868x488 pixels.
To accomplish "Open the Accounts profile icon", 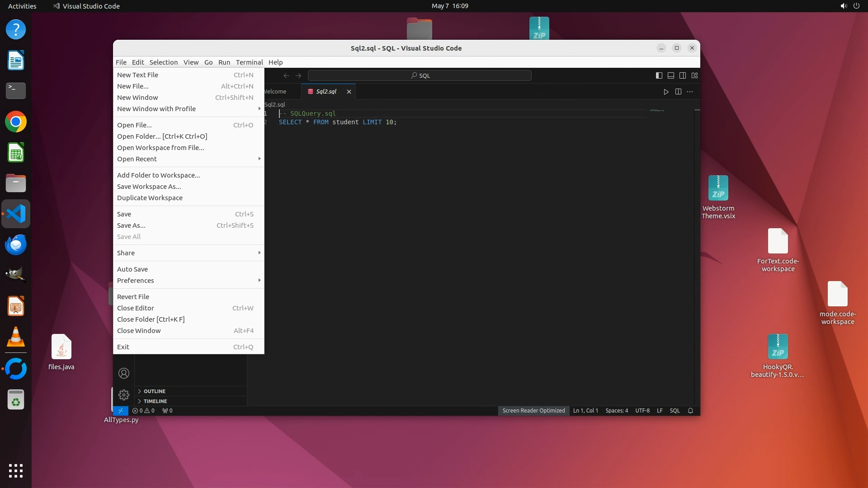I will (x=124, y=373).
